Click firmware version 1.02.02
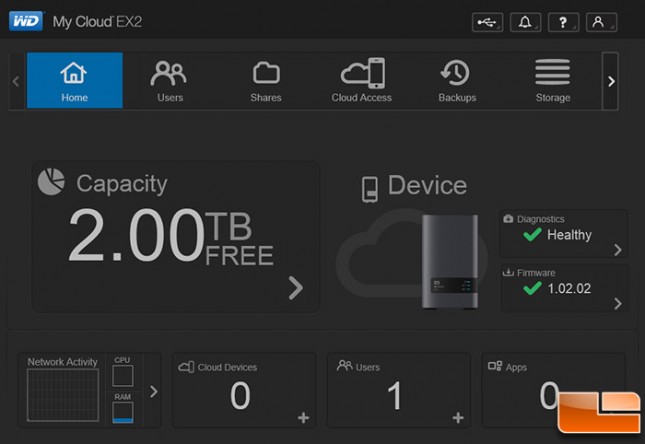The image size is (645, 444). [x=569, y=288]
